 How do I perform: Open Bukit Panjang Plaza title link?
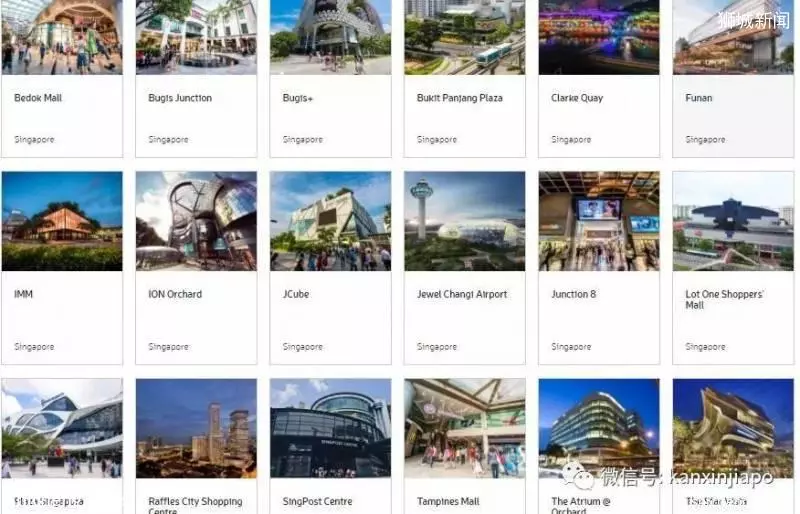tap(459, 98)
